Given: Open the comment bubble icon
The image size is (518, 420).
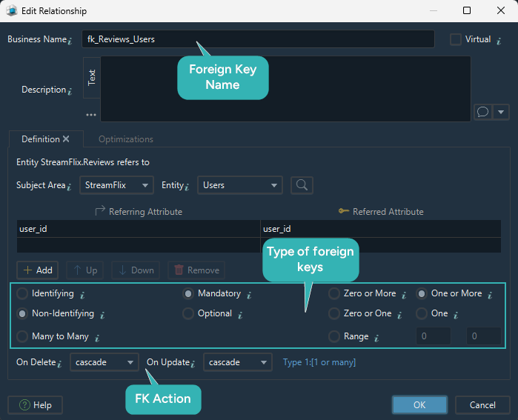Looking at the screenshot, I should click(x=483, y=112).
